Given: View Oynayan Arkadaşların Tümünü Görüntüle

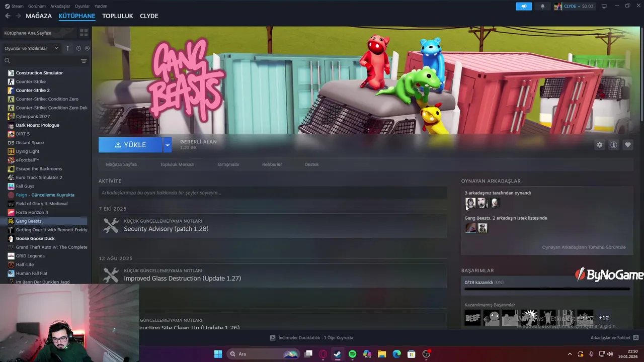Looking at the screenshot, I should coord(584,247).
